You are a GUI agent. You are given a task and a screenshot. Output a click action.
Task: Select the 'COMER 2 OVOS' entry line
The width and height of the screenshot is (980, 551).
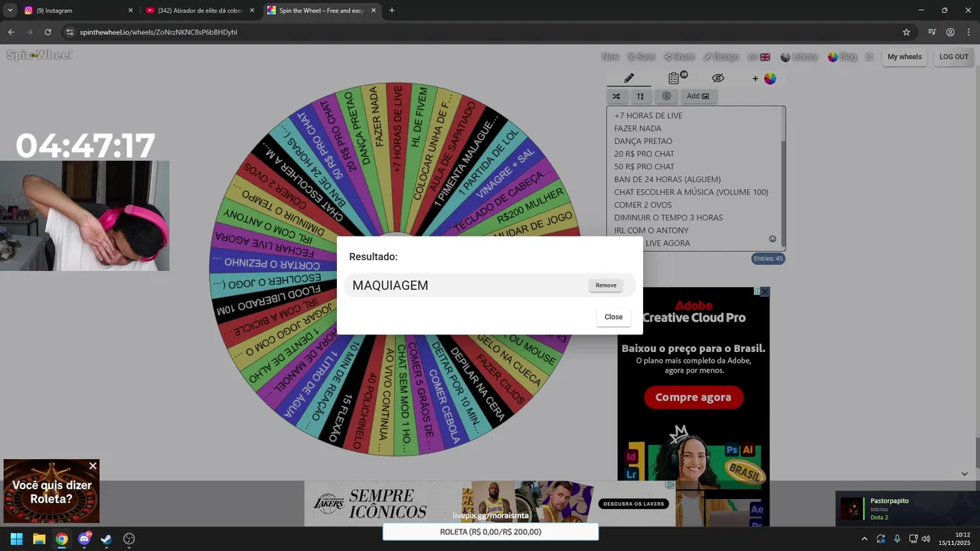point(642,205)
